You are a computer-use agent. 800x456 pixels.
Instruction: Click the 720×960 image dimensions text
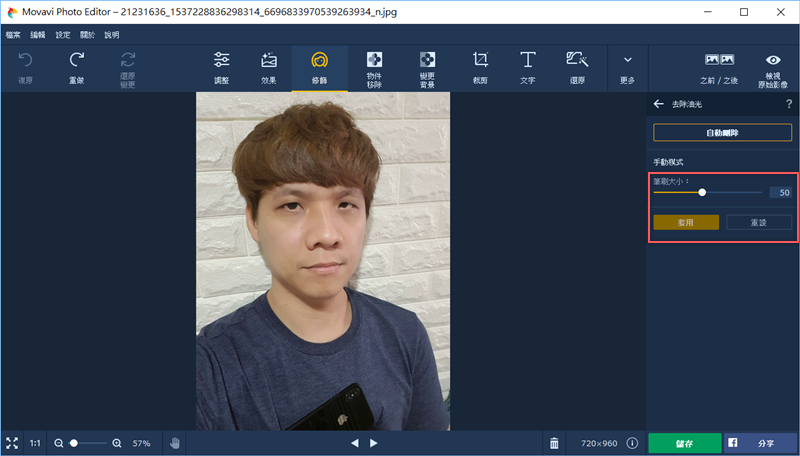pyautogui.click(x=599, y=443)
